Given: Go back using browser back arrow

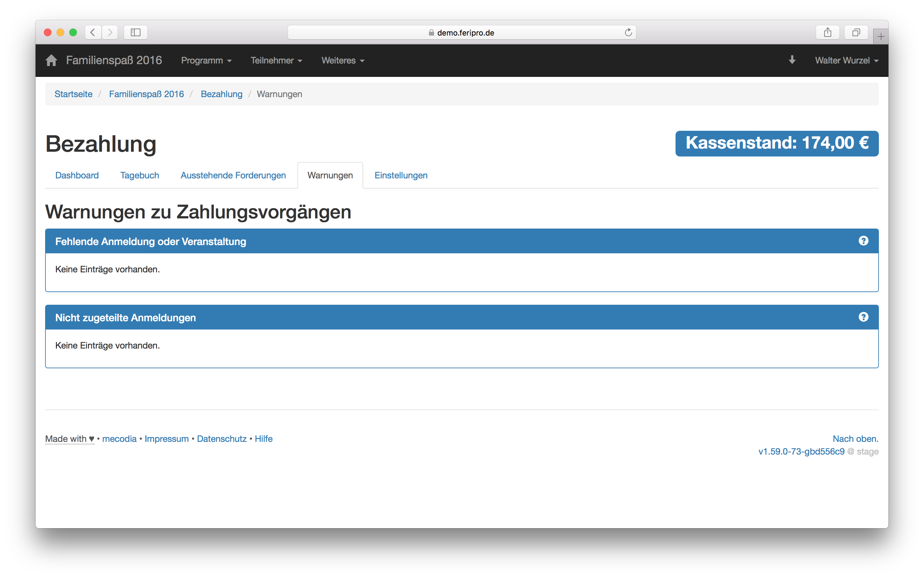Looking at the screenshot, I should pyautogui.click(x=93, y=33).
